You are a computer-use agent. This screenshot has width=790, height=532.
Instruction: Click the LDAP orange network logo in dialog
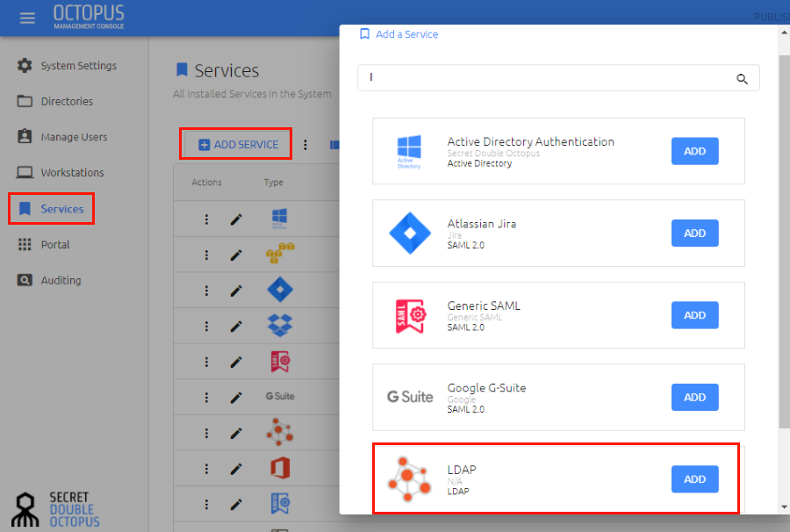point(410,479)
